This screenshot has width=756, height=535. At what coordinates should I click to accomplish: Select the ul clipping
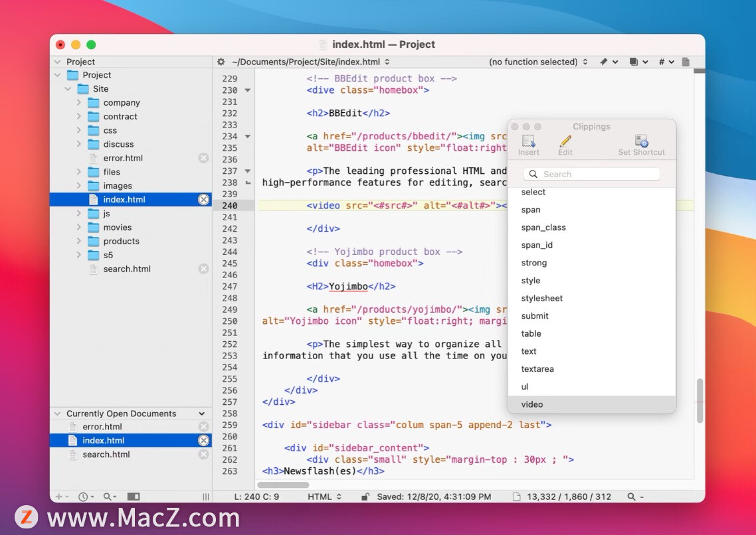pyautogui.click(x=592, y=387)
